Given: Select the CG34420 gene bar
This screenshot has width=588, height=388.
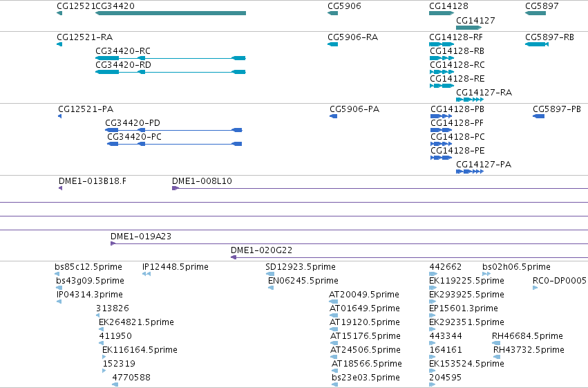Looking at the screenshot, I should (x=171, y=13).
